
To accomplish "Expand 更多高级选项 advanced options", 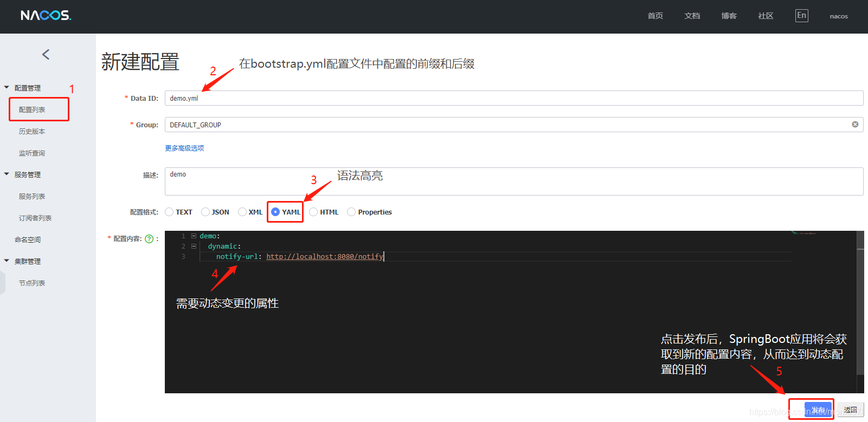I will click(184, 148).
